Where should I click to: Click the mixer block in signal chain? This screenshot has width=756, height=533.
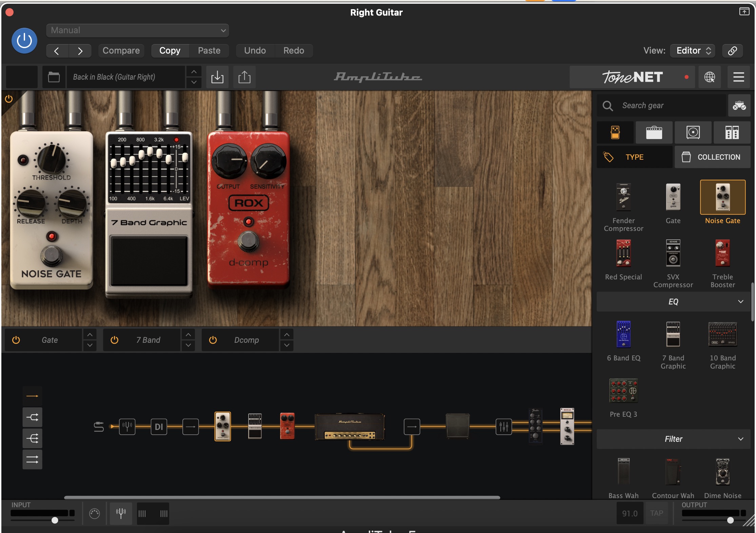[x=504, y=427]
